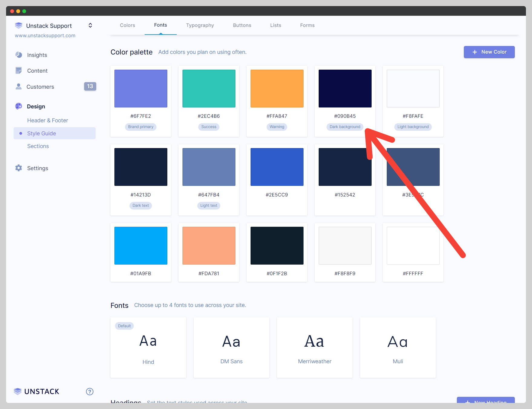This screenshot has height=409, width=532.
Task: Click the plus icon on New Color
Action: pyautogui.click(x=475, y=52)
